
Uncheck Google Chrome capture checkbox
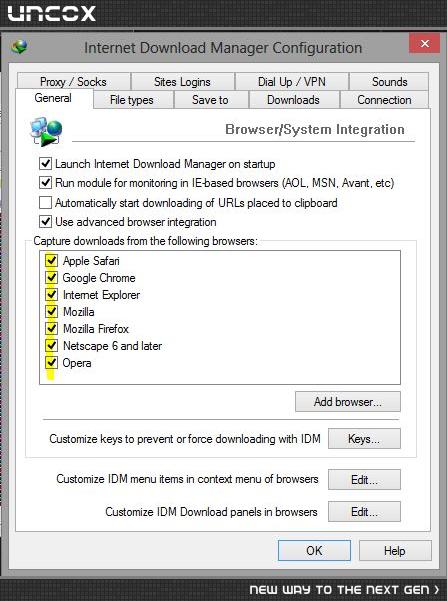(x=51, y=278)
